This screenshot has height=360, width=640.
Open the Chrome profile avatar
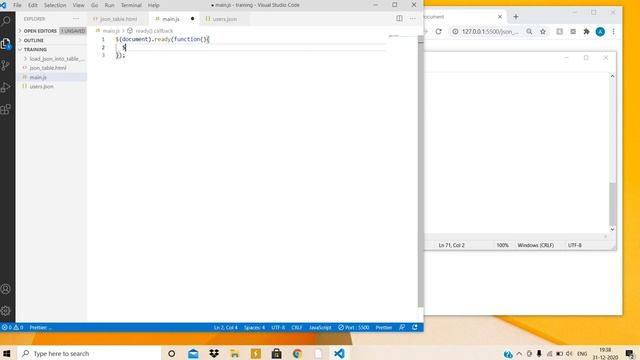tap(600, 31)
